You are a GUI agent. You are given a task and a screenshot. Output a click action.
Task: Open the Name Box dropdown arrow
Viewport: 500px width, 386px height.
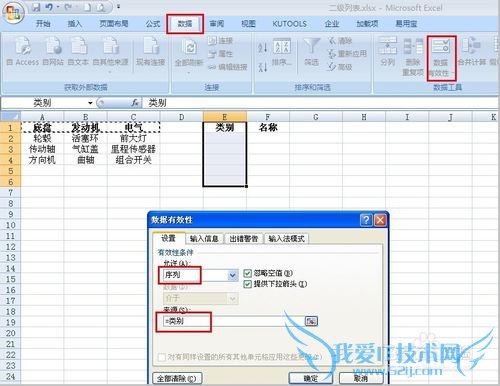click(90, 103)
